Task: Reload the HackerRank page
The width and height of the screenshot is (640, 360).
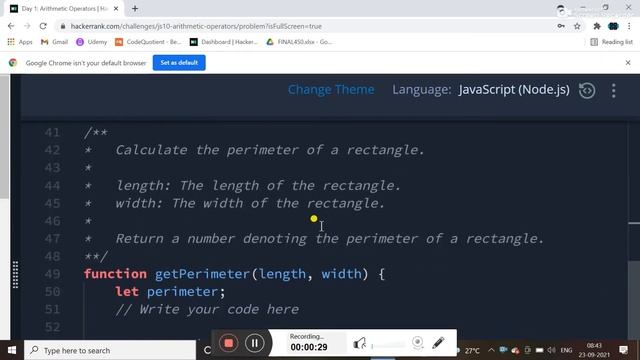Action: pos(43,26)
